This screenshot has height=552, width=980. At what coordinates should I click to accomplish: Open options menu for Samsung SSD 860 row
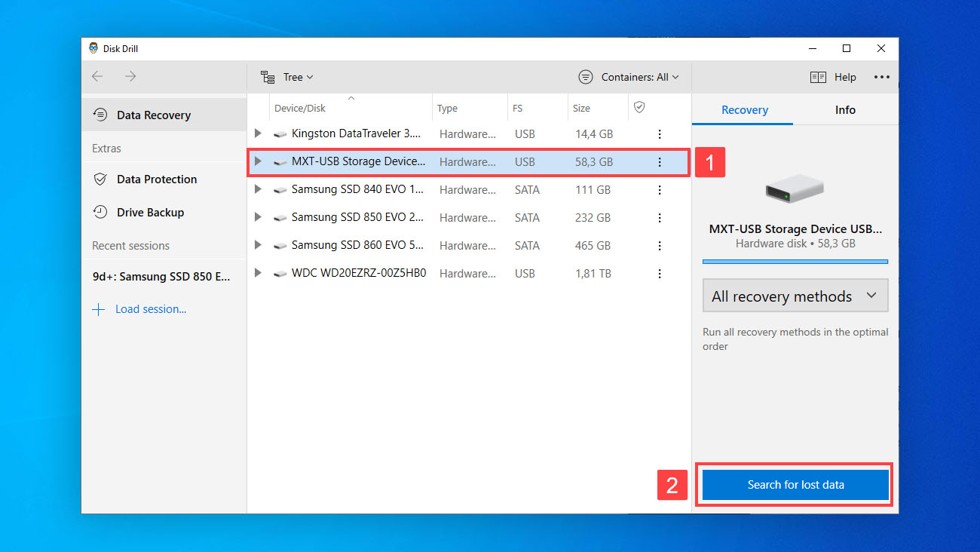[x=660, y=246]
